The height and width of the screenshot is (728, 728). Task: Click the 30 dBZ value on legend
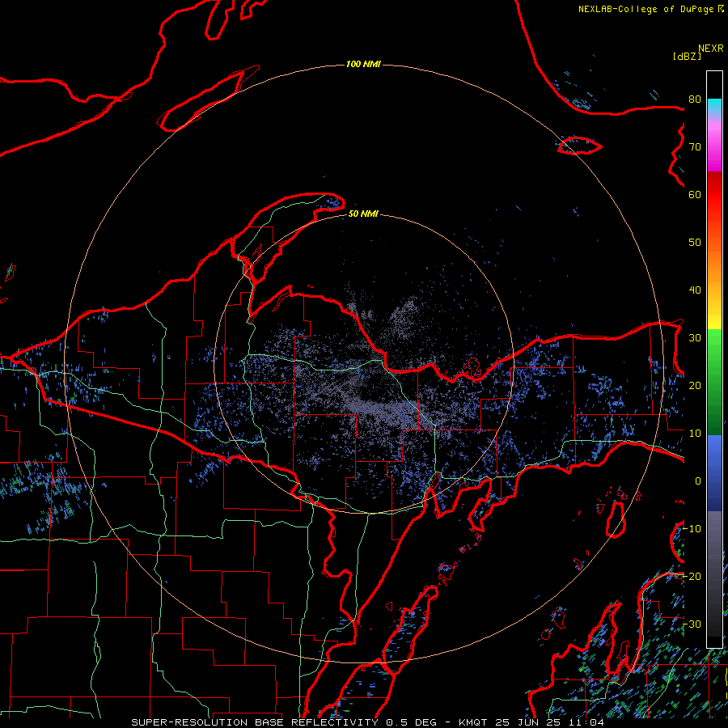pos(695,338)
